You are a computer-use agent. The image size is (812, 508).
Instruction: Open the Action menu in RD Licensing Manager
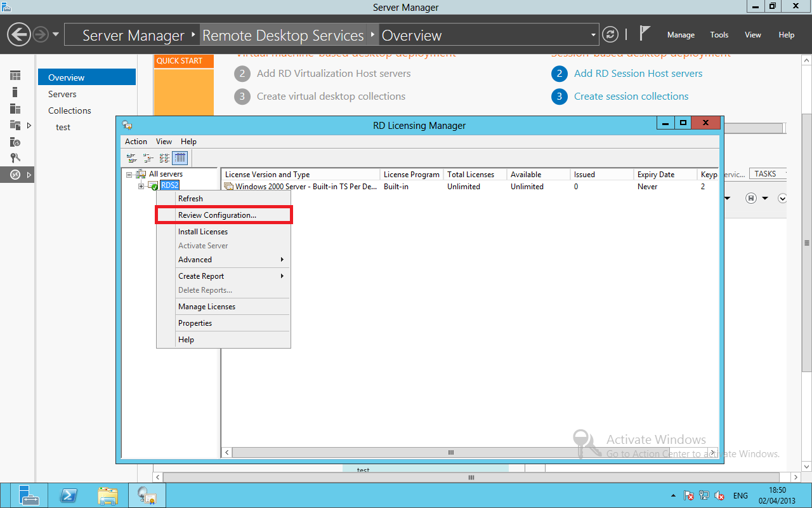(x=136, y=142)
